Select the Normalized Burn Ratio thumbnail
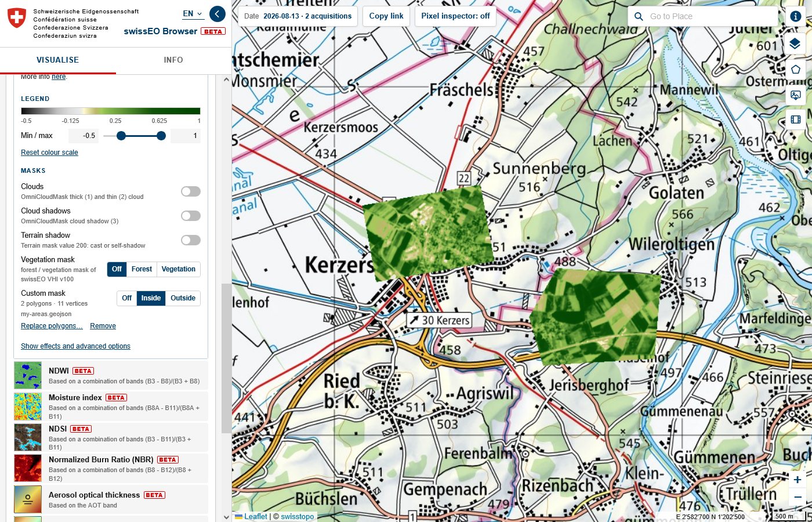 (x=28, y=468)
